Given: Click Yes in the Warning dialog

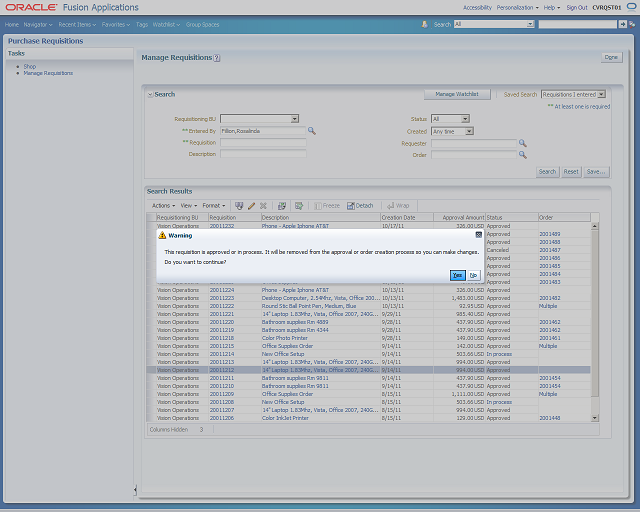Looking at the screenshot, I should (x=458, y=275).
